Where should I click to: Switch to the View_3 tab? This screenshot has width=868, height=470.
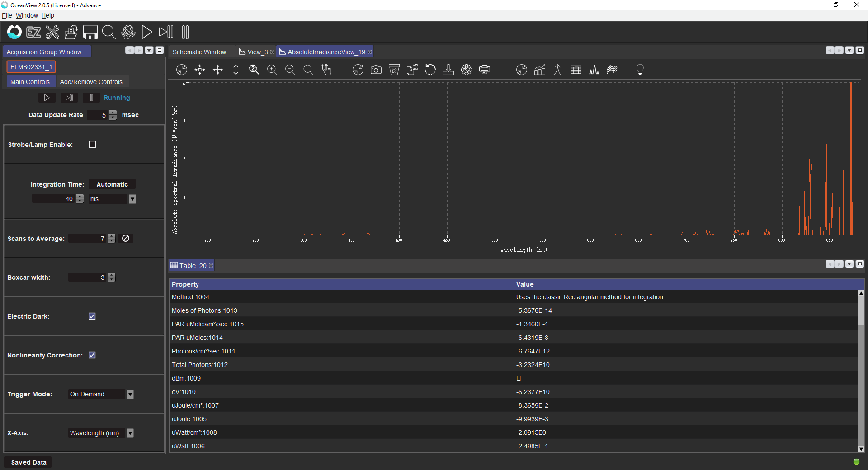point(257,52)
